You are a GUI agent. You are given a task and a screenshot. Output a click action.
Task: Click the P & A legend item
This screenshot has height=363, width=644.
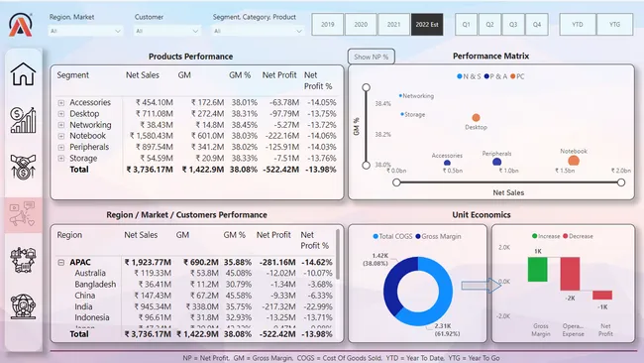(495, 76)
